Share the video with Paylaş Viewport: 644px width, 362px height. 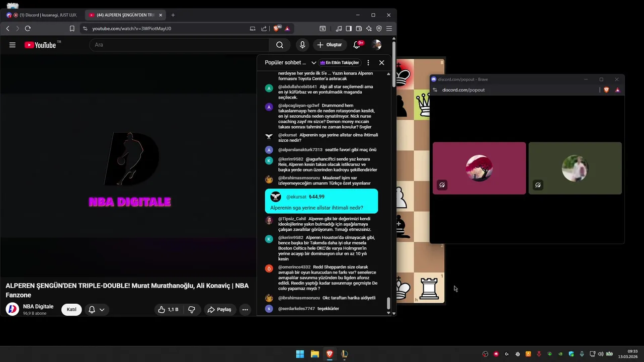pyautogui.click(x=219, y=310)
